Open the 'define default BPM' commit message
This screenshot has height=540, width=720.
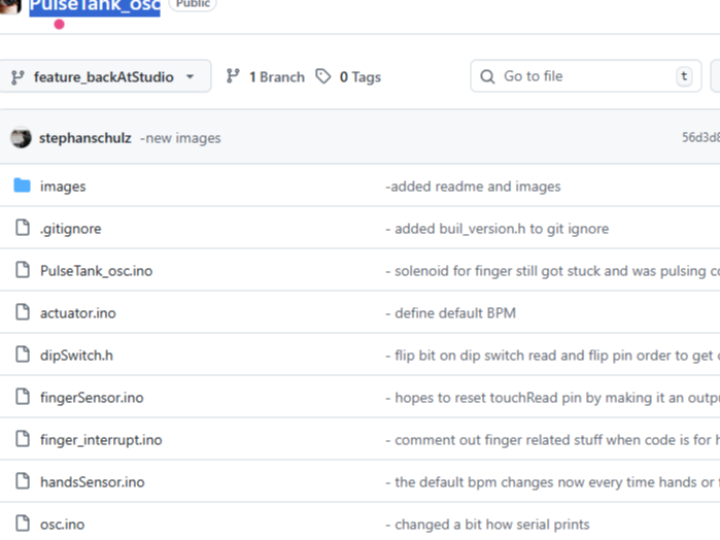450,313
